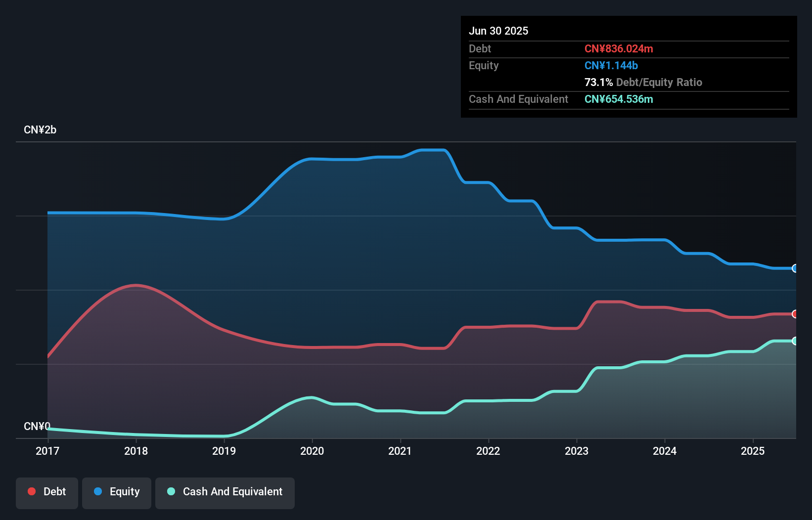Click the 73.1% Debt/Equity Ratio text

pos(643,82)
